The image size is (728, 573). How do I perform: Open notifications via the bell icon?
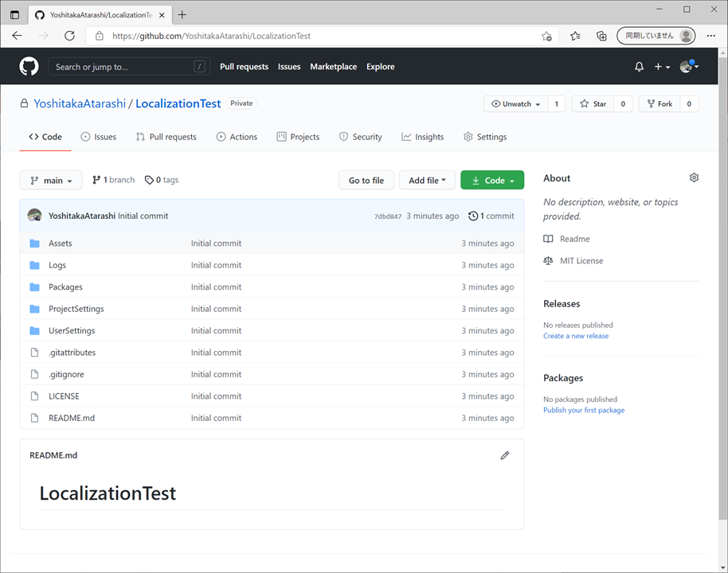tap(639, 67)
